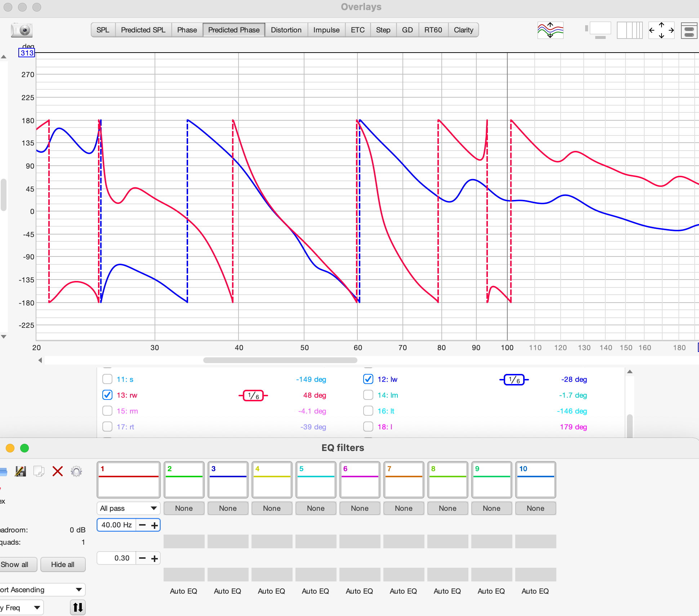Switch to the Impulse tab
This screenshot has height=616, width=699.
point(326,30)
